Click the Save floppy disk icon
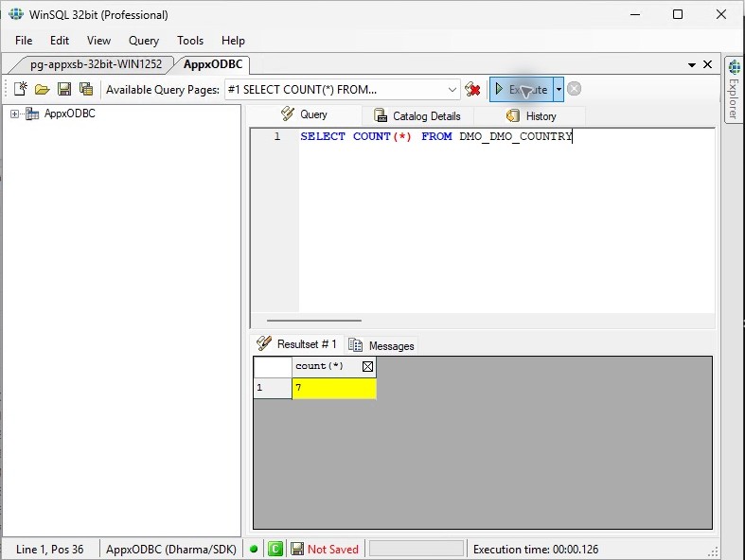This screenshot has height=560, width=745. (x=64, y=89)
